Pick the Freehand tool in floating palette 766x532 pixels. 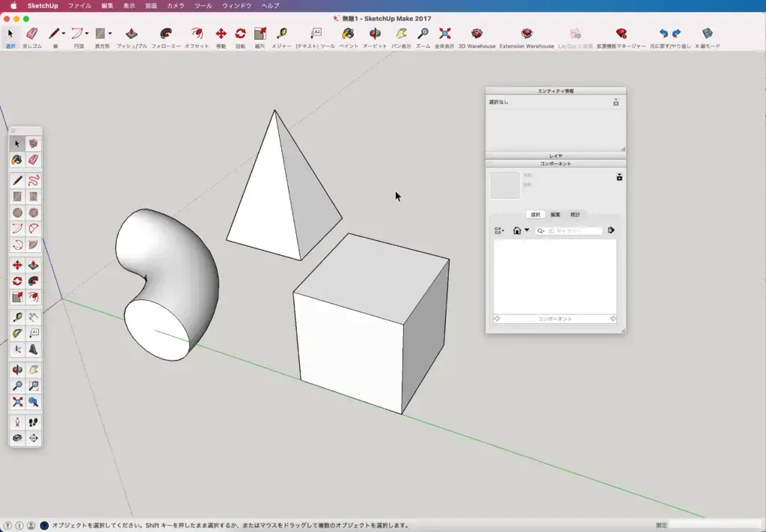coord(33,181)
